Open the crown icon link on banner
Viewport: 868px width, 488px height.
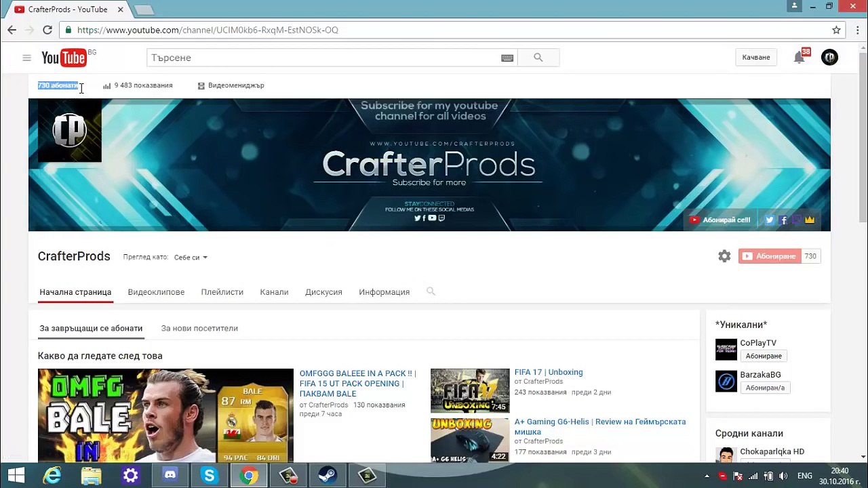pyautogui.click(x=810, y=220)
